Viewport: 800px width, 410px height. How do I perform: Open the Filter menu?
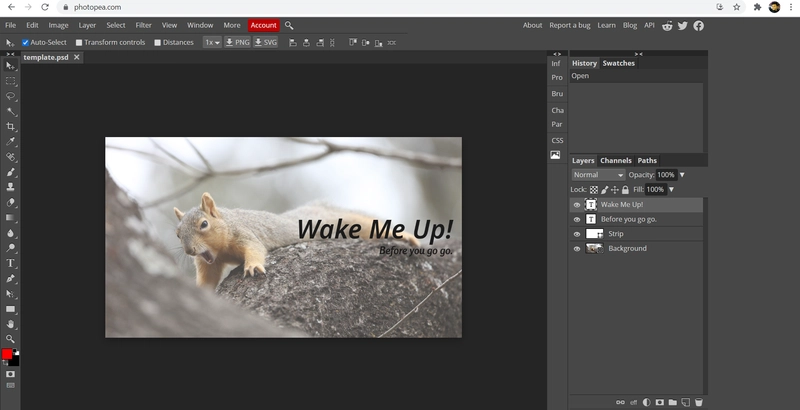tap(143, 25)
